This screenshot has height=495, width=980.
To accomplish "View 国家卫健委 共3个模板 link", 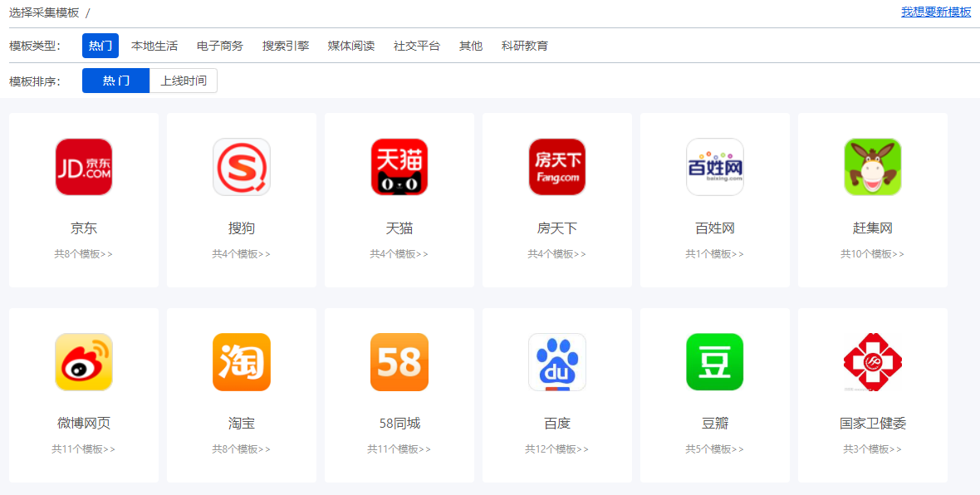I will tap(873, 448).
